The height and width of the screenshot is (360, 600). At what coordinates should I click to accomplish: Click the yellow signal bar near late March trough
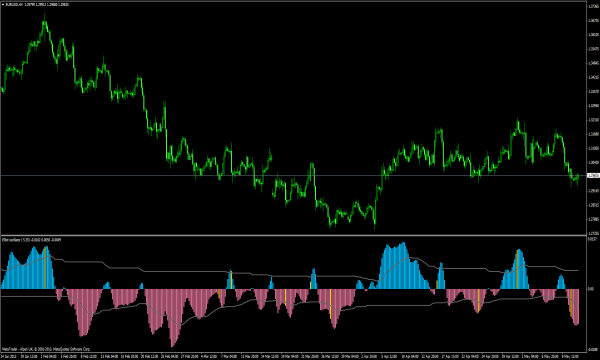tap(330, 303)
